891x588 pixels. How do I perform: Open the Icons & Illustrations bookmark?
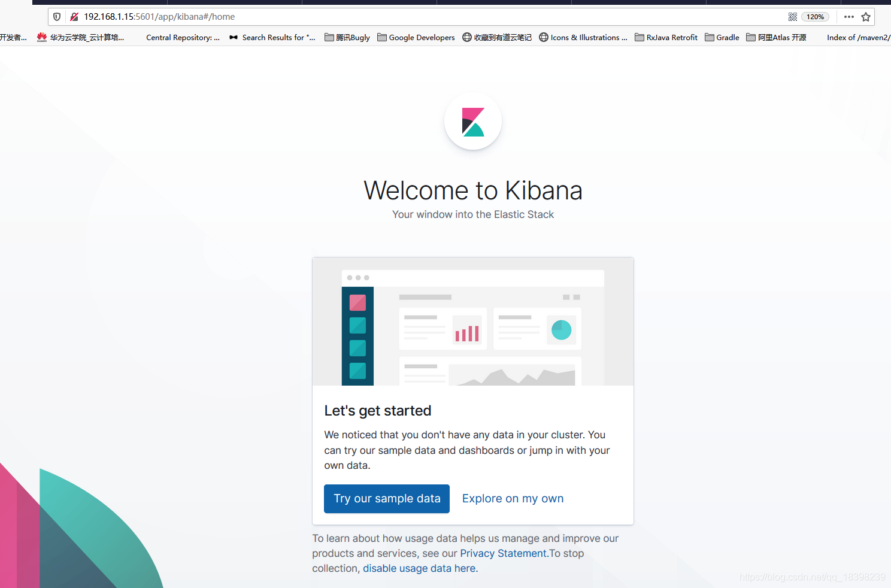583,37
